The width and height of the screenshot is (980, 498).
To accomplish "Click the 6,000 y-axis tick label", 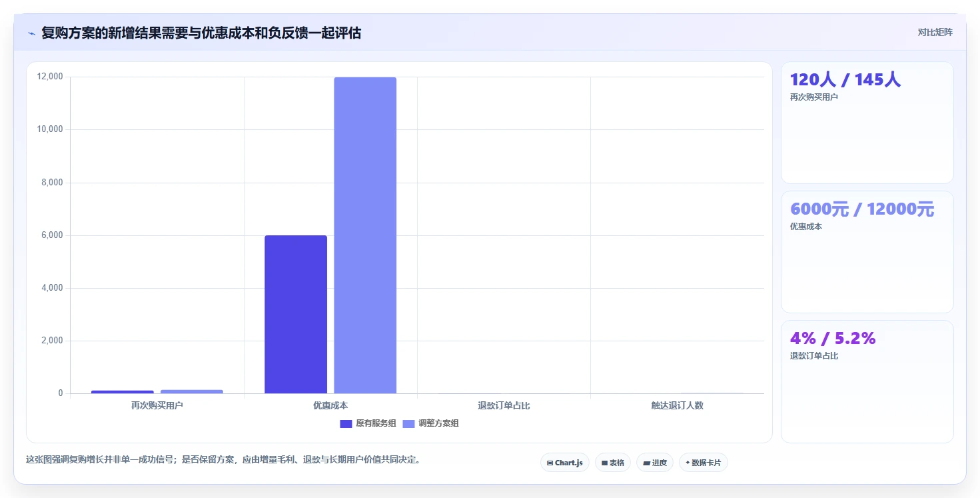I will coord(53,235).
